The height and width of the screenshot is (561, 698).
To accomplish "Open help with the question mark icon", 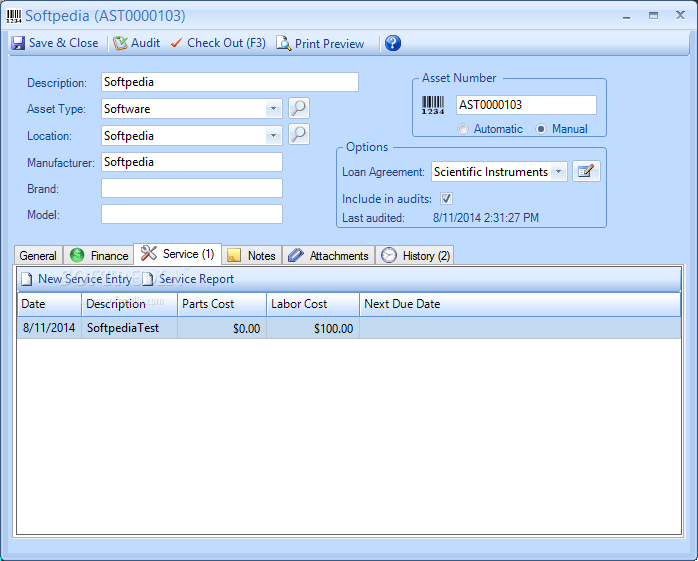I will (x=393, y=43).
